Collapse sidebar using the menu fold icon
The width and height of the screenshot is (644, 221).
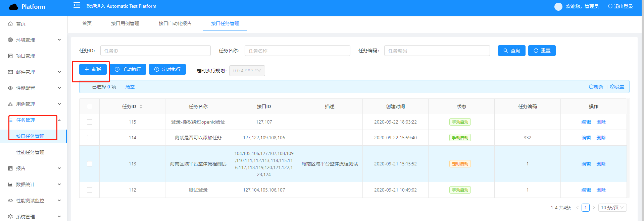[x=77, y=5]
